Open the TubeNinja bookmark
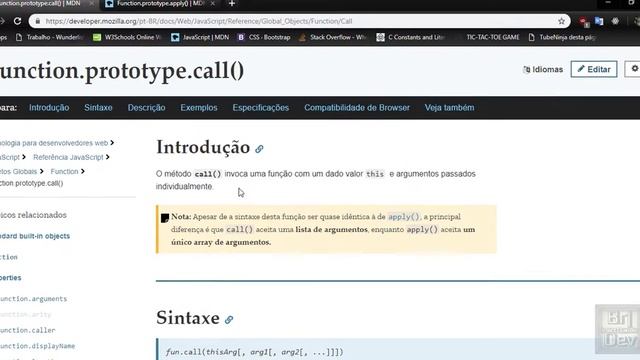The height and width of the screenshot is (360, 640). click(562, 37)
